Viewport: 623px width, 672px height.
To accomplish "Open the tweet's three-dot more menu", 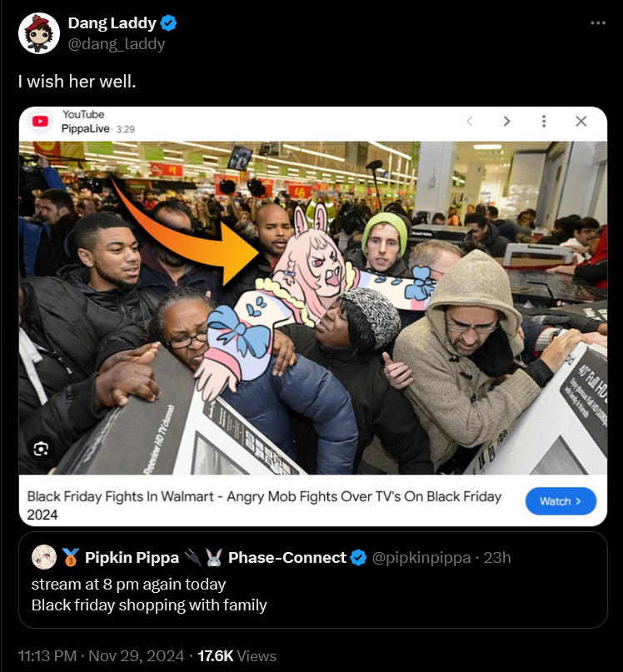I will click(x=598, y=22).
